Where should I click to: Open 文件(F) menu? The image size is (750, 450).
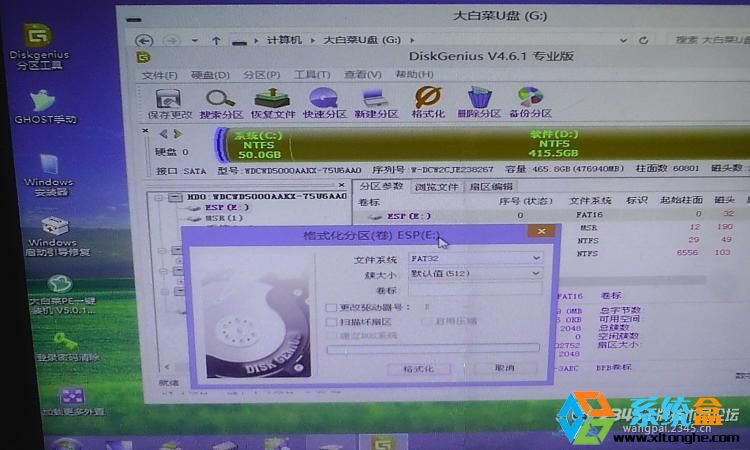coord(160,76)
